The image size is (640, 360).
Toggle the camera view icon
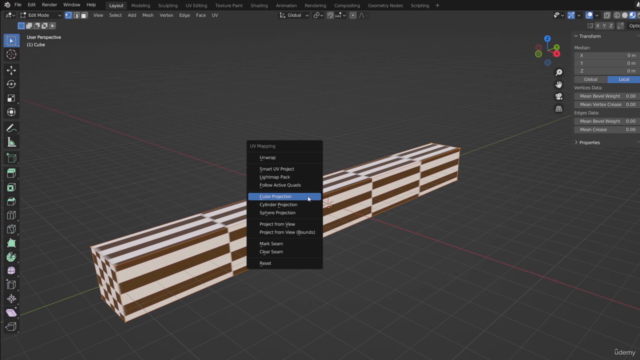click(559, 97)
